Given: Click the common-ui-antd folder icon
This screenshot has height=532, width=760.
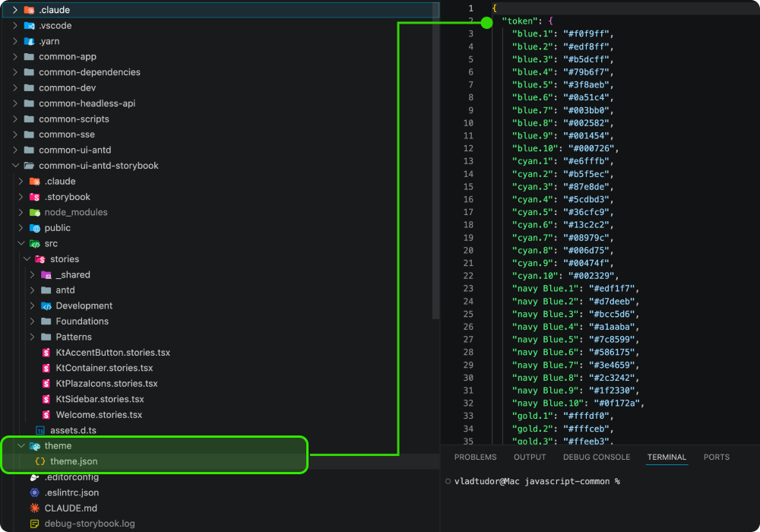Looking at the screenshot, I should pos(29,150).
